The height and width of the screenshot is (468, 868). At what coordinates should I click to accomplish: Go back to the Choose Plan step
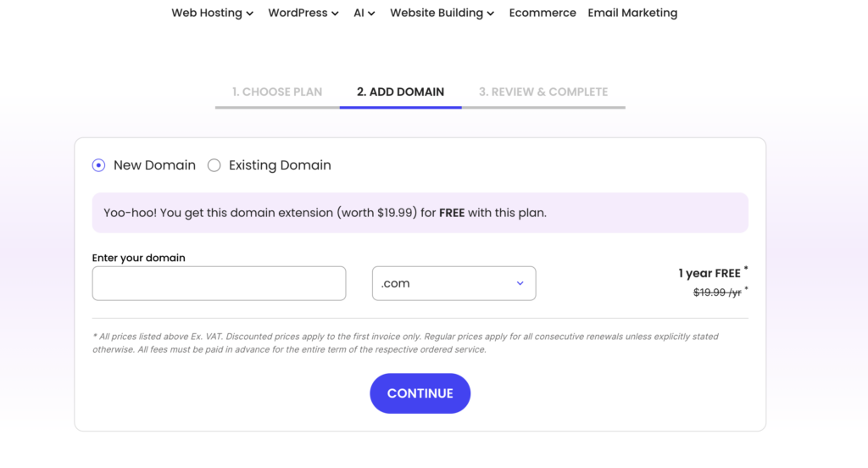[277, 92]
